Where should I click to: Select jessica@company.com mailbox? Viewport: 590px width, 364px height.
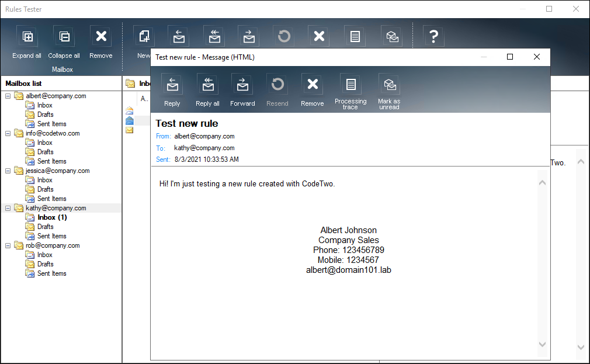click(x=58, y=171)
